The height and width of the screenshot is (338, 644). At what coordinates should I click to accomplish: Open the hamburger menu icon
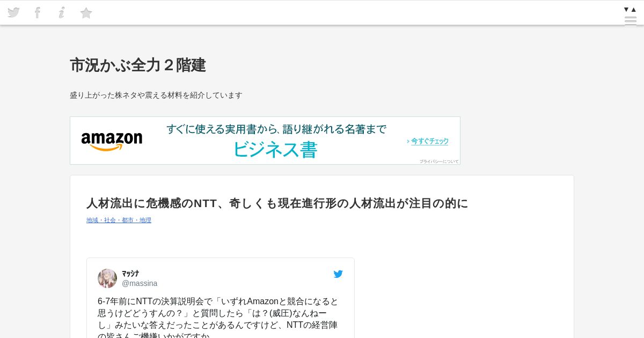click(x=631, y=21)
